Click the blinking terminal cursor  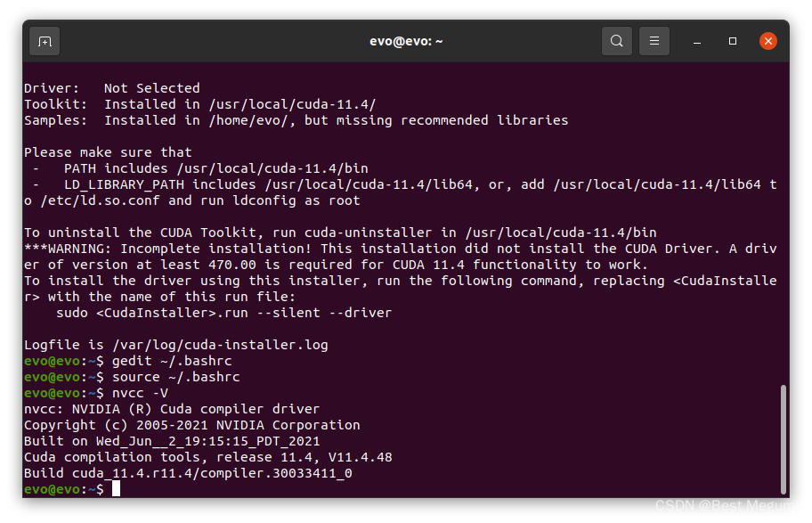pyautogui.click(x=115, y=488)
